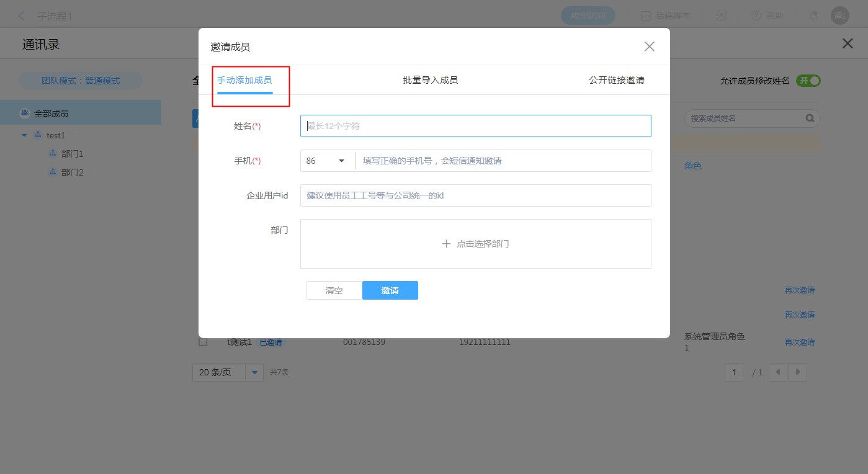Click the 邀请 button

(x=390, y=290)
